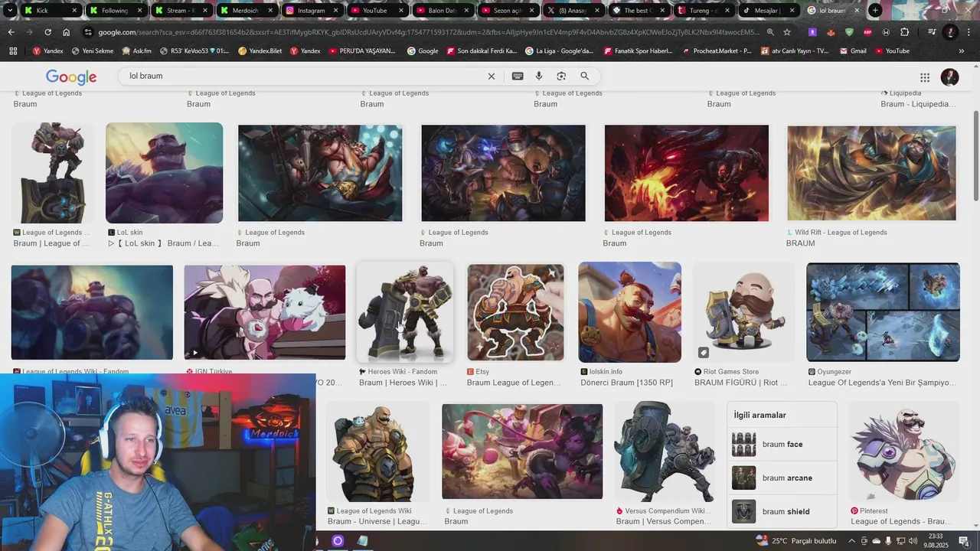
Task: Open the Dönerci Braum skin image
Action: (629, 312)
